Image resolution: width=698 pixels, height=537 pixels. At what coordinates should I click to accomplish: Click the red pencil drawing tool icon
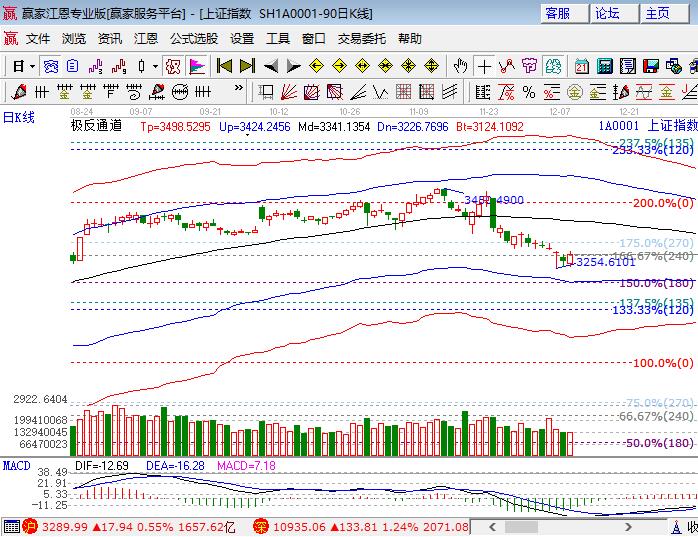click(18, 92)
